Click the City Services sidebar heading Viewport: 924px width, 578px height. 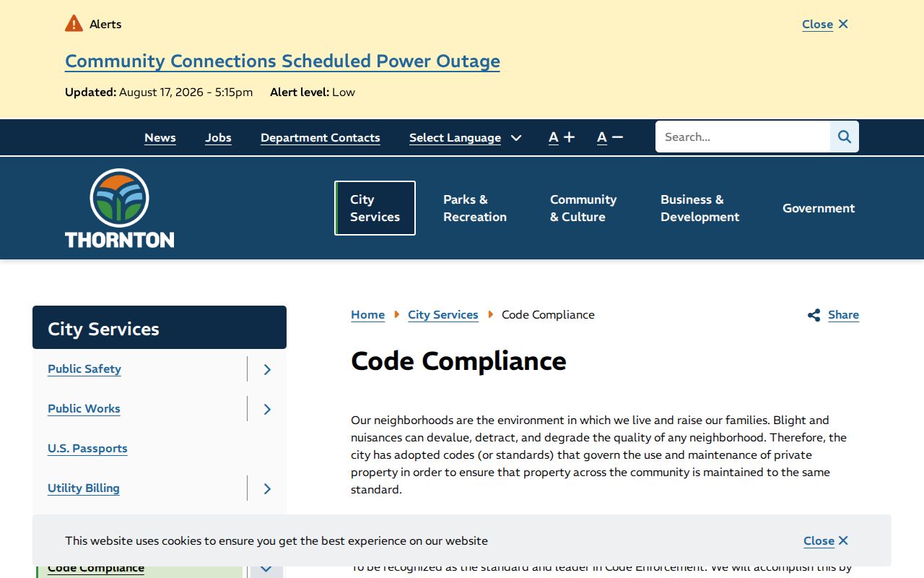coord(160,327)
